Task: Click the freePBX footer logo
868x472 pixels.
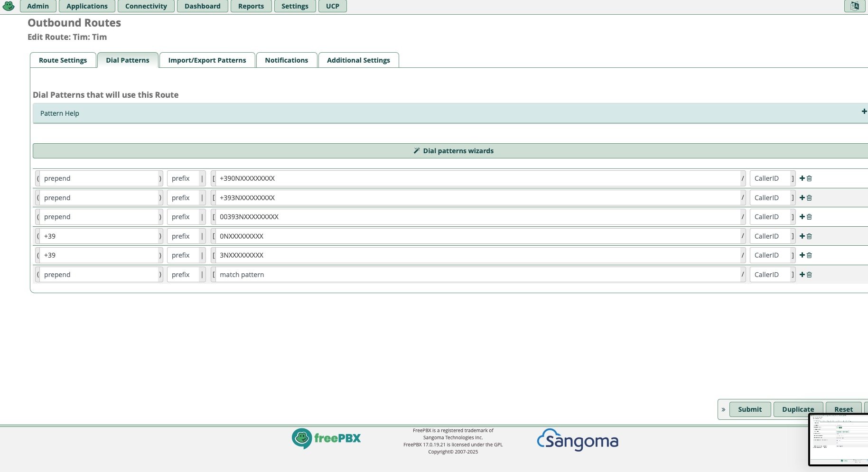Action: (x=326, y=438)
